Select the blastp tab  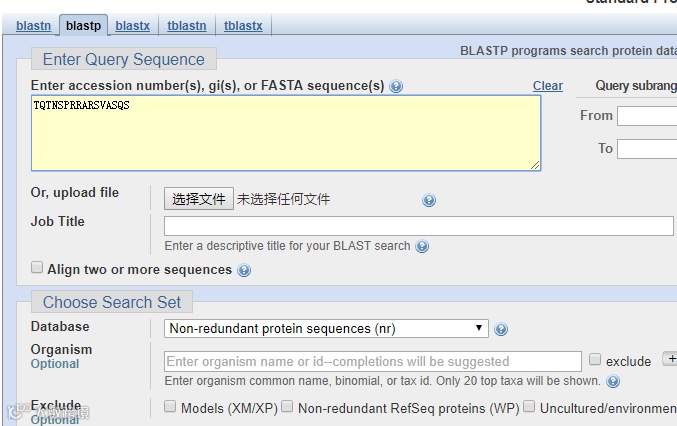click(x=83, y=26)
